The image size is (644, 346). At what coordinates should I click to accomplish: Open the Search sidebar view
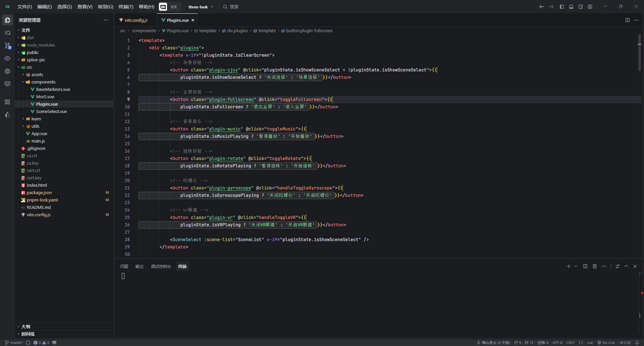[7, 33]
